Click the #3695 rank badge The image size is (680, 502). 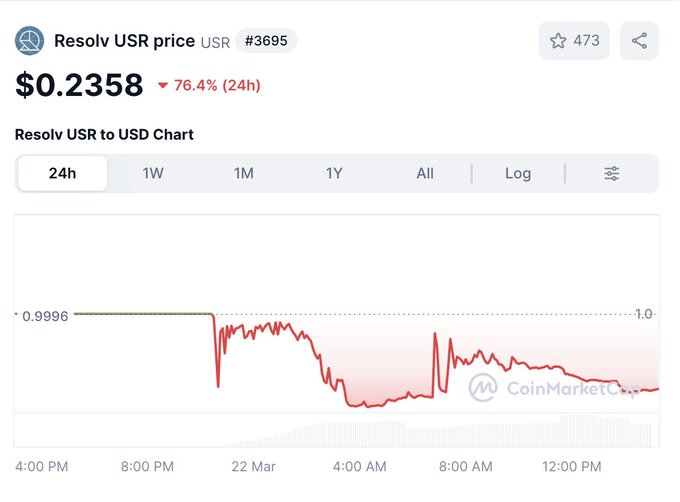pos(266,41)
